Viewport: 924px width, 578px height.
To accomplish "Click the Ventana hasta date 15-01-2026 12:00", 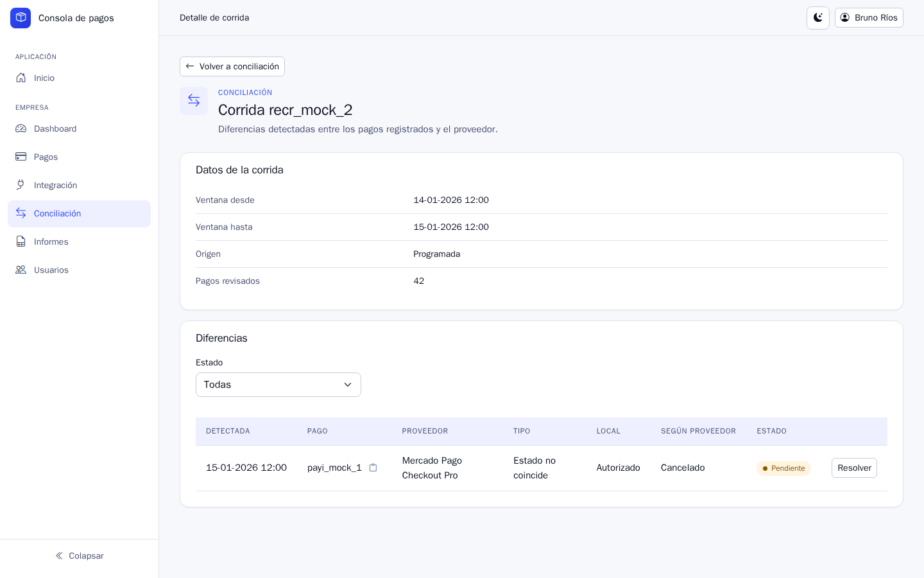I will coord(451,227).
